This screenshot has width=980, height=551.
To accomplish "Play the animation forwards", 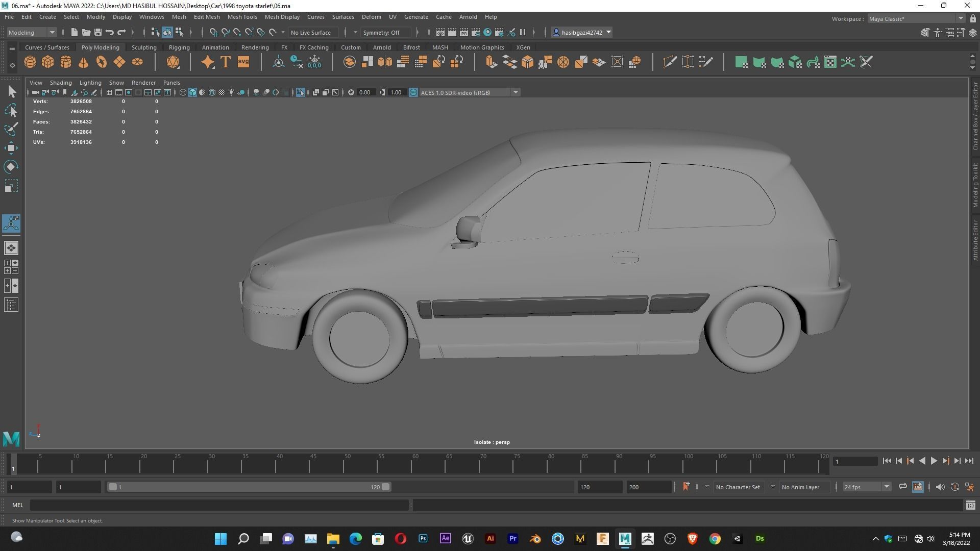I will (934, 461).
